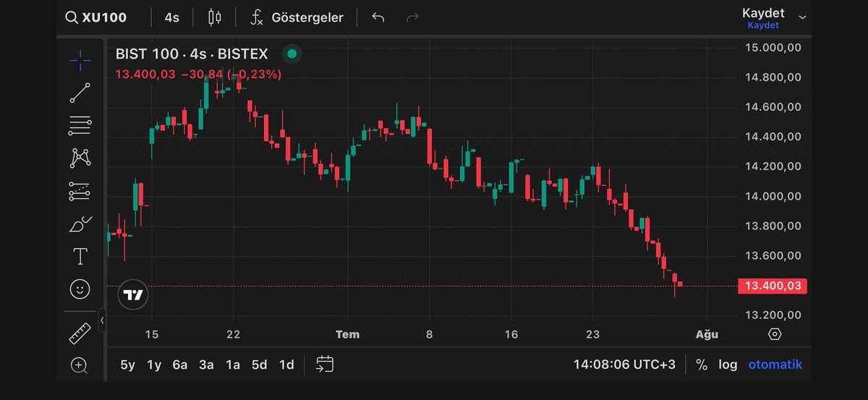Open the forecast and measurement tools
This screenshot has height=400, width=868.
(x=80, y=191)
